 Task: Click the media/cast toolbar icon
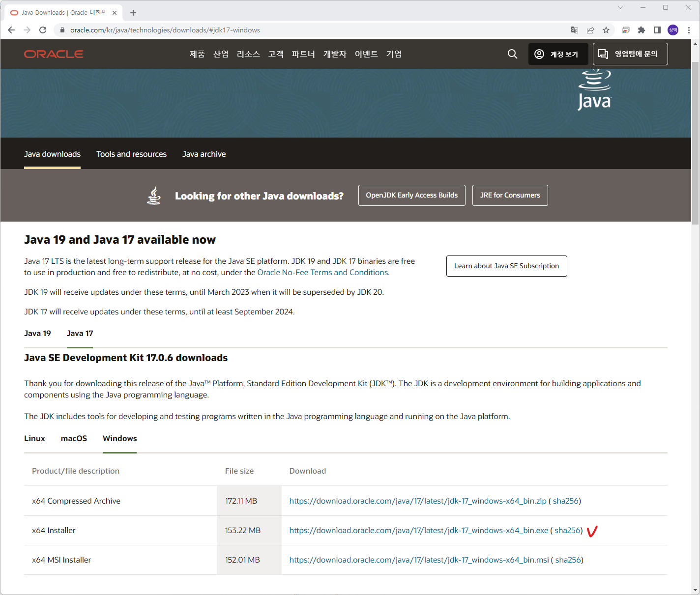(x=626, y=30)
